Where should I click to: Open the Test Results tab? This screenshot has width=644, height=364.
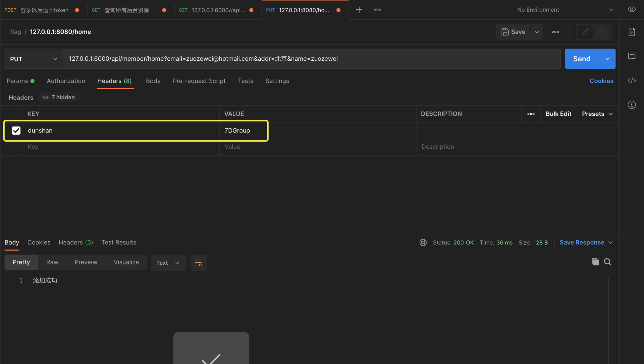pos(119,242)
